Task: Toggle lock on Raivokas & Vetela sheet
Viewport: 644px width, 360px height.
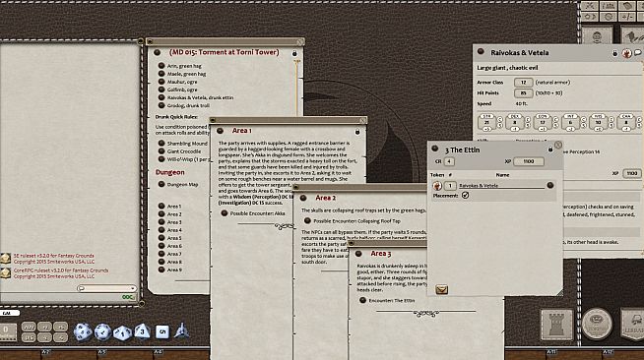Action: click(614, 53)
